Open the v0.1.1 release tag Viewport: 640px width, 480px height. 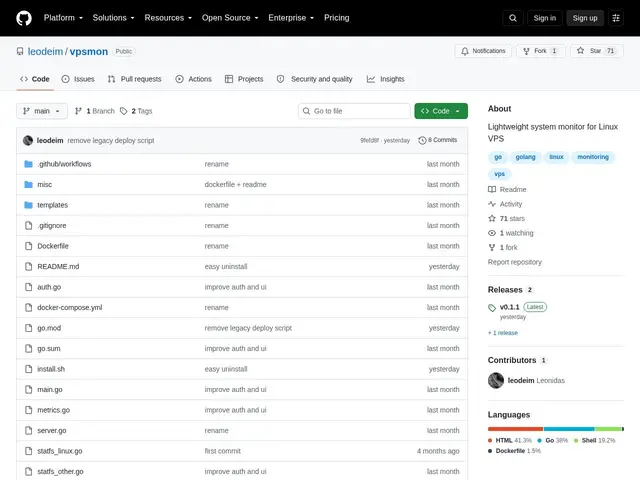tap(509, 307)
